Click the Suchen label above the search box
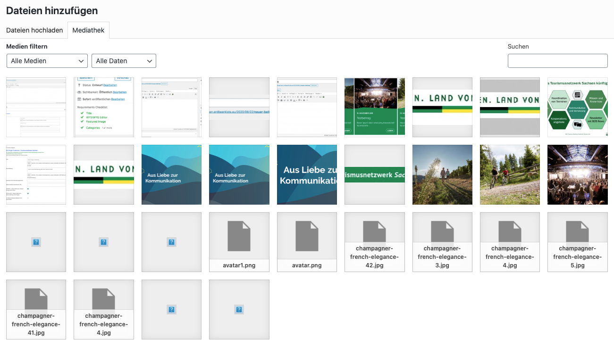 pyautogui.click(x=518, y=47)
